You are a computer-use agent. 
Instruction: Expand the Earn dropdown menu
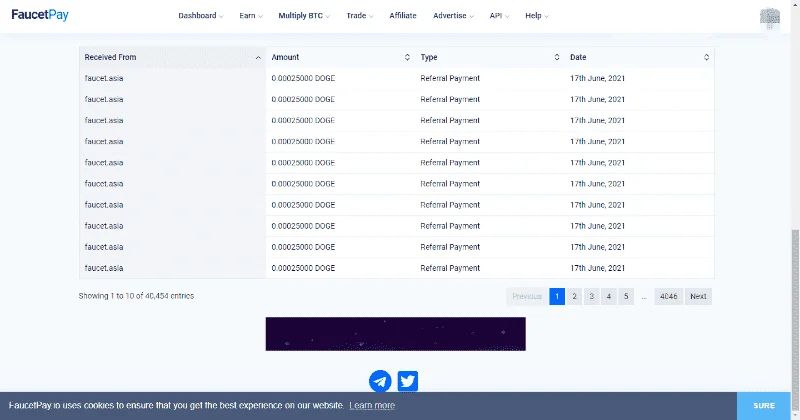click(251, 16)
